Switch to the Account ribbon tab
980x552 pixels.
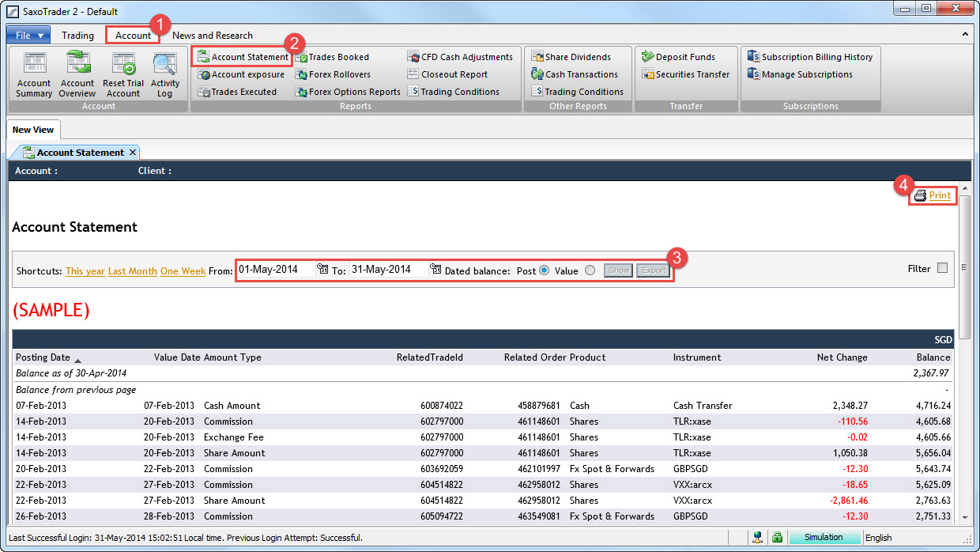[x=133, y=35]
